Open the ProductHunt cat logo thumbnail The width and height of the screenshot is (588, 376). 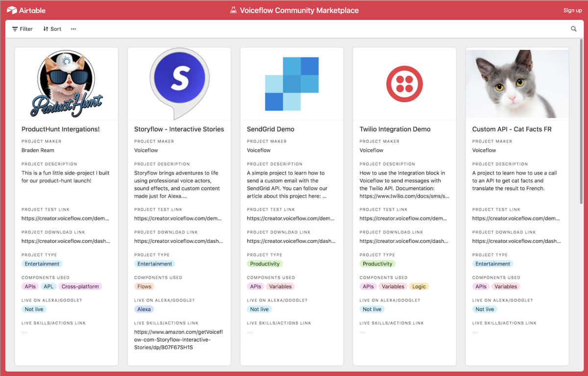(67, 84)
